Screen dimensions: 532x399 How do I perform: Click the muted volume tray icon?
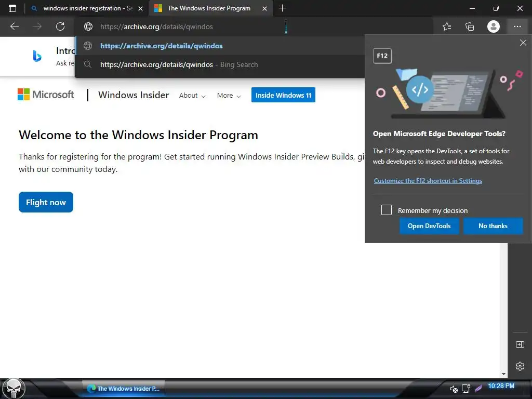pyautogui.click(x=454, y=389)
